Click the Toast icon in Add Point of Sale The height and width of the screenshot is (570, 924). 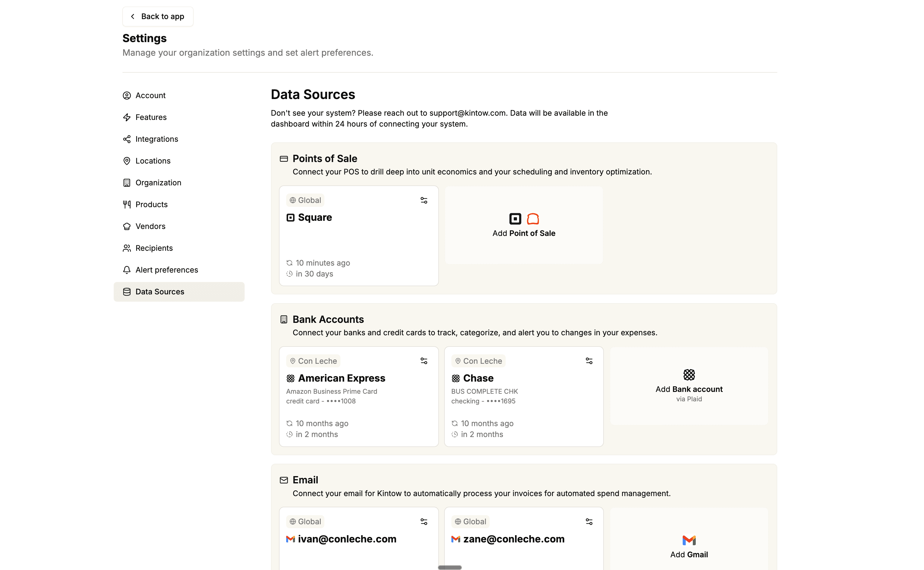coord(533,219)
